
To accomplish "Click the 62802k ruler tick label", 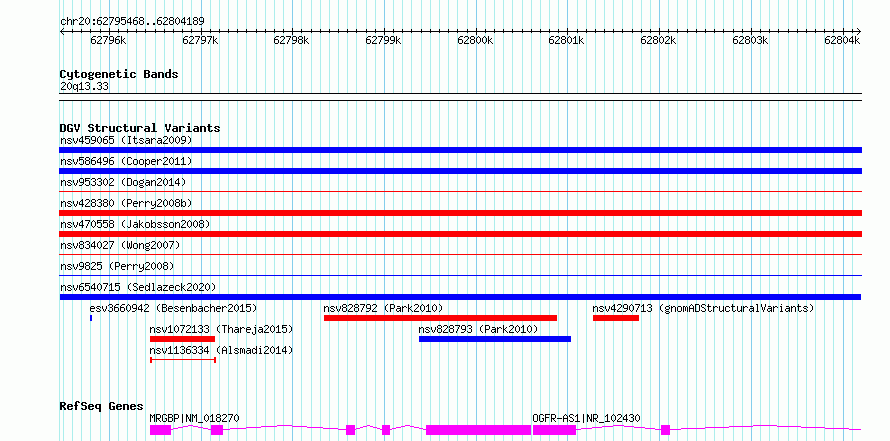I will (659, 41).
